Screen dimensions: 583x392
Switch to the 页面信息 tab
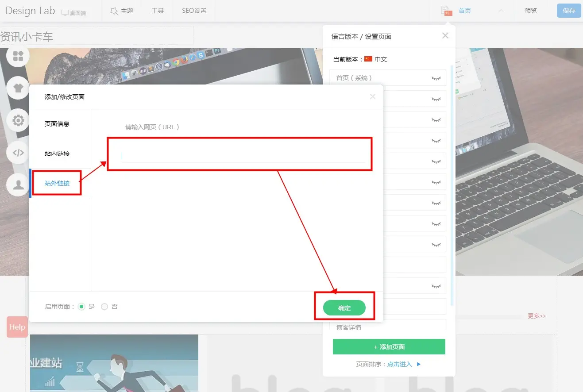point(57,124)
